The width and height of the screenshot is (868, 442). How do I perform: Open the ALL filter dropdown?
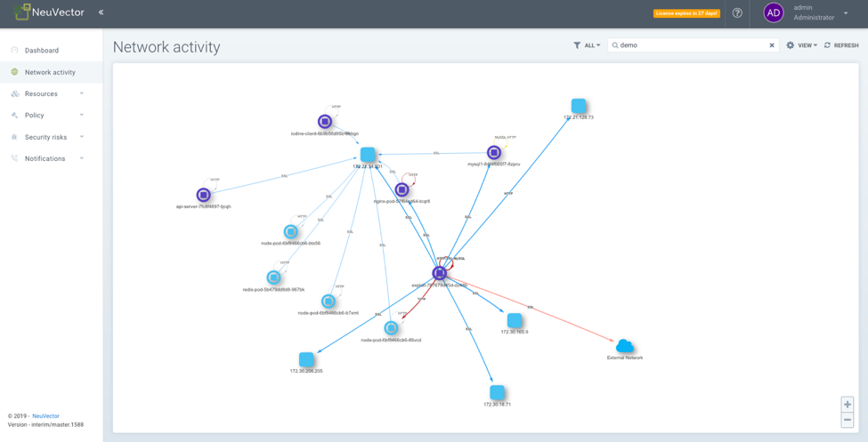tap(587, 45)
